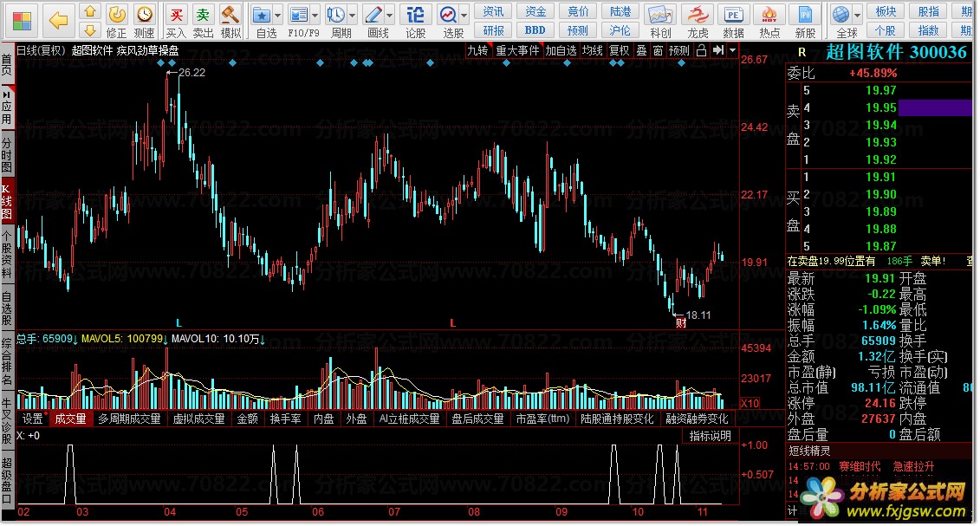
Task: Select the 成交量 indicator tab
Action: (x=71, y=419)
